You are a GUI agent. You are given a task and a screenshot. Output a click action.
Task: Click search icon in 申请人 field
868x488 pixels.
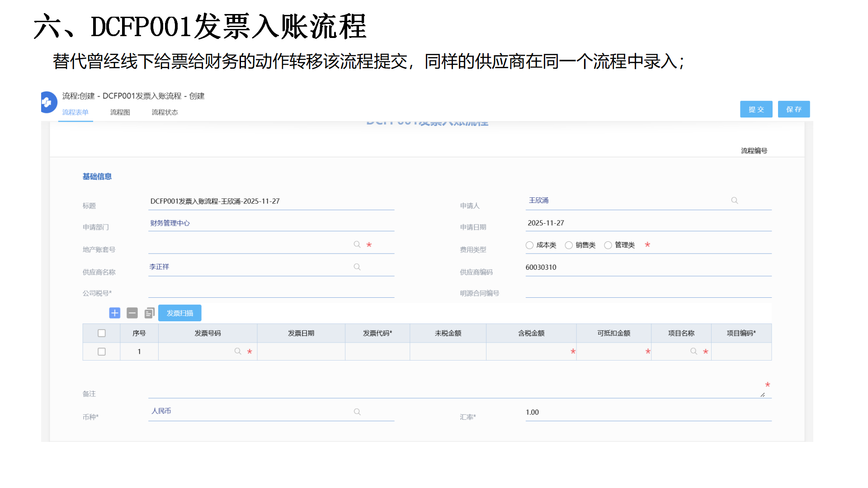735,200
